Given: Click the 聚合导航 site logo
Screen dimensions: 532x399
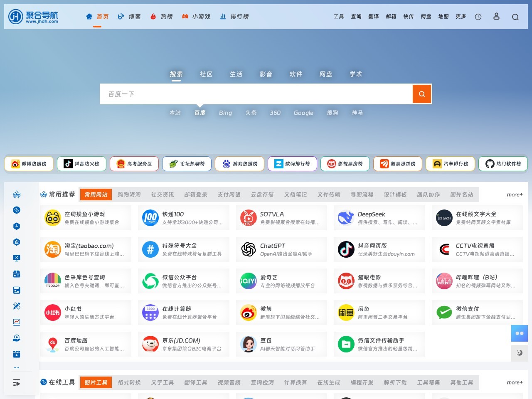Looking at the screenshot, I should [34, 17].
